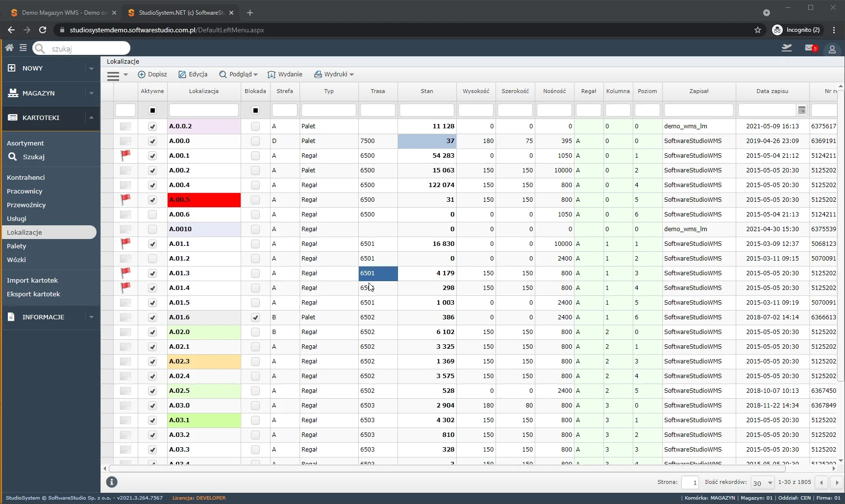845x504 pixels.
Task: Click the user profile icon
Action: [x=832, y=49]
